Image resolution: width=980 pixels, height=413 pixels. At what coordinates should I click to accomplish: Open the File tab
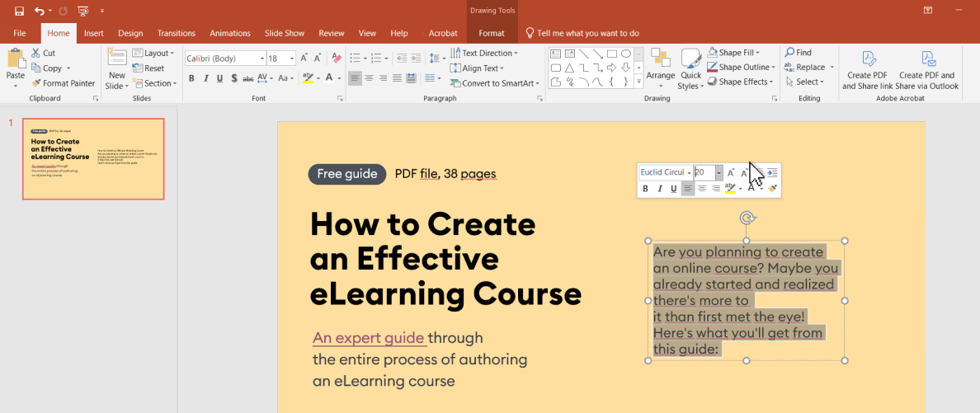pos(19,33)
